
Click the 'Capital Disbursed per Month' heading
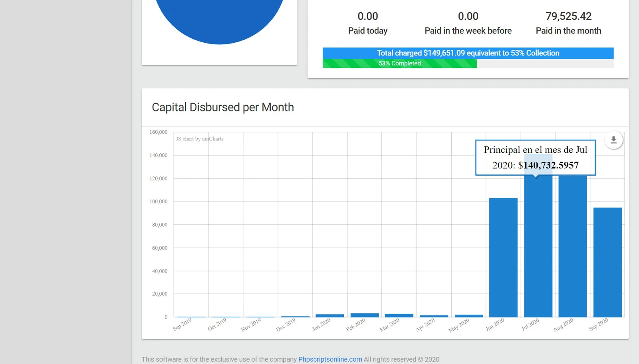pos(223,107)
